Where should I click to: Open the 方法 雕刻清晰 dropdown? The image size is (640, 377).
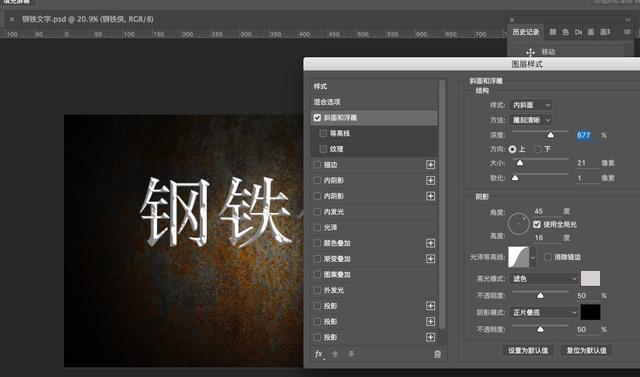click(x=531, y=120)
